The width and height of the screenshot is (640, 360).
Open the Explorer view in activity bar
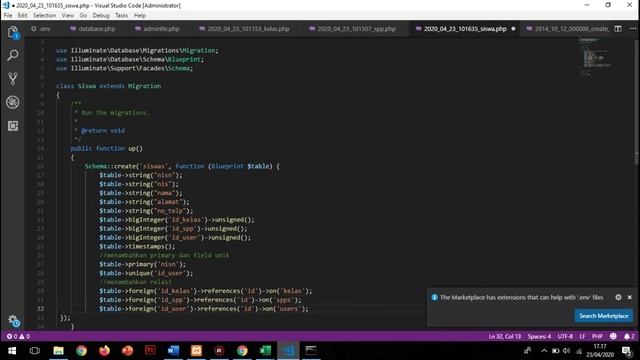13,32
